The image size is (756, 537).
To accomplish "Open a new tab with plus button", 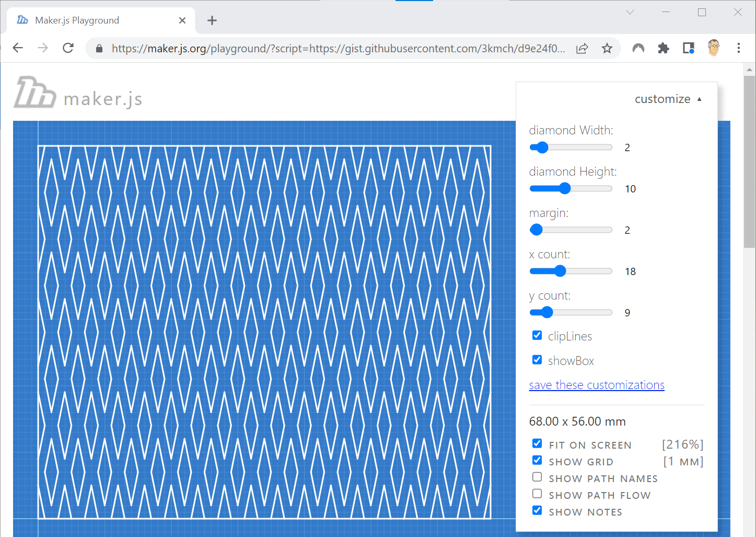I will (212, 20).
